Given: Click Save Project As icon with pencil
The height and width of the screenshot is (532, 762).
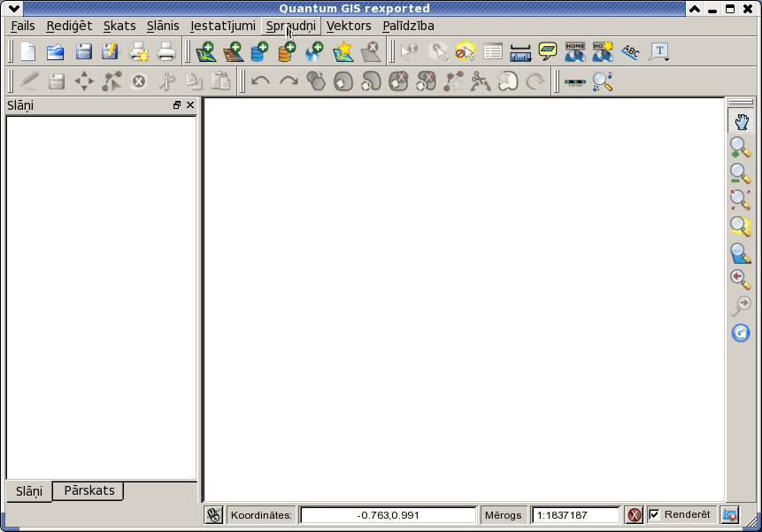Looking at the screenshot, I should tap(111, 51).
